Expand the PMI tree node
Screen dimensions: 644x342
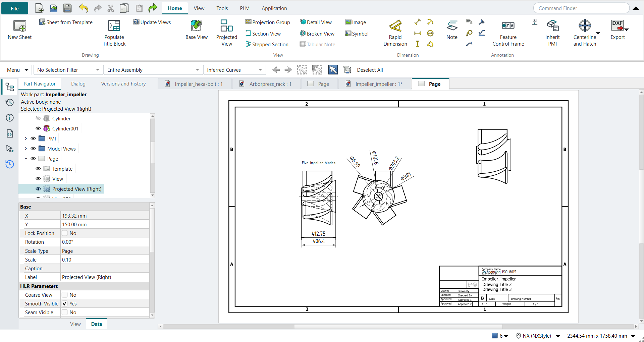pos(26,138)
